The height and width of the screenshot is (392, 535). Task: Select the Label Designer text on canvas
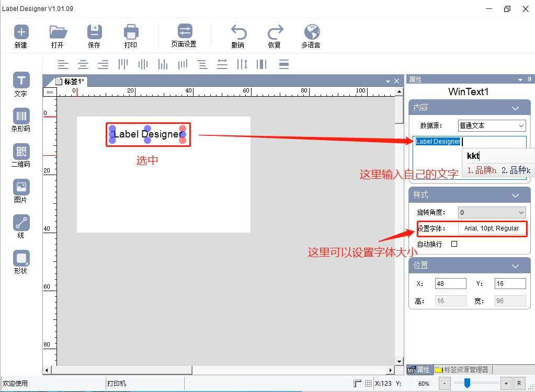click(x=148, y=134)
